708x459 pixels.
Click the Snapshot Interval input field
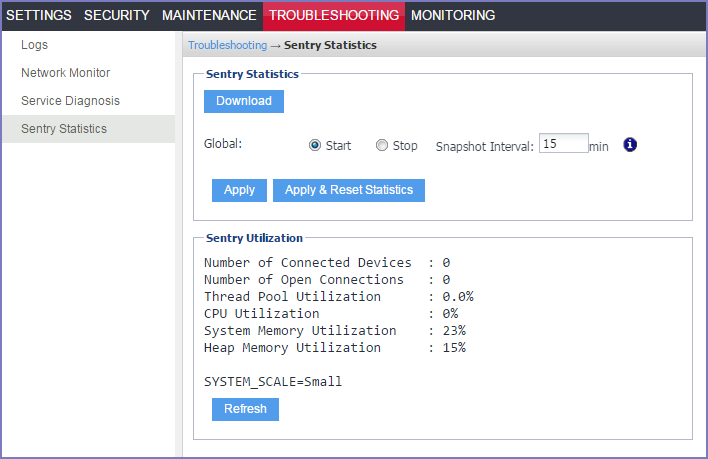564,143
